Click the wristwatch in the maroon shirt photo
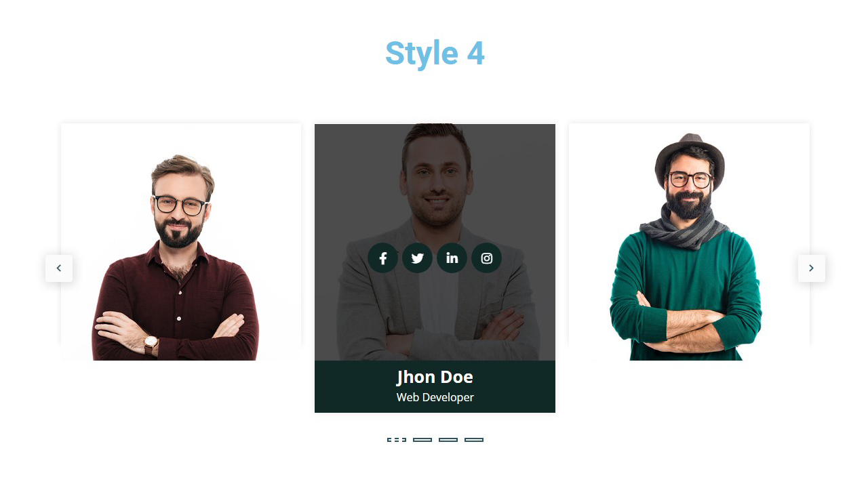 (x=151, y=344)
